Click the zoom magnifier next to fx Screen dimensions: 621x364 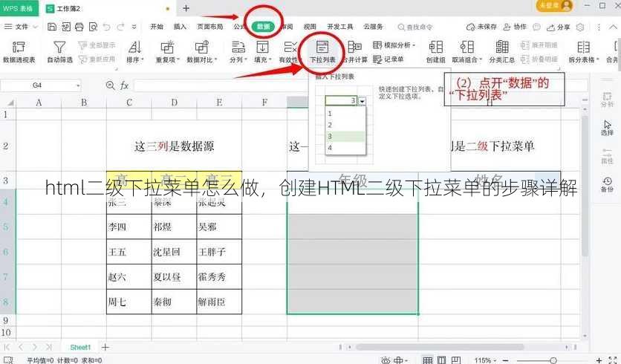[x=111, y=85]
